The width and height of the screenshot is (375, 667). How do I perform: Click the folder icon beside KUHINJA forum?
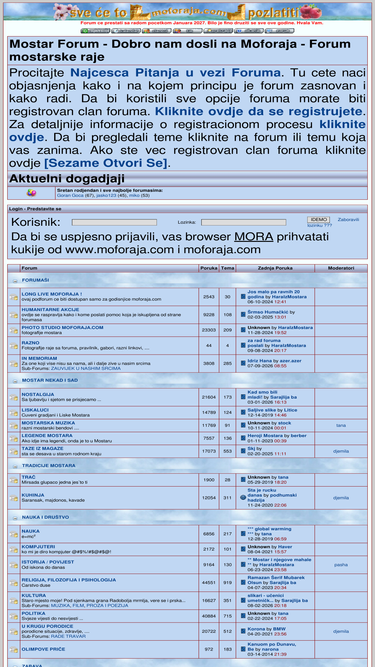(14, 498)
